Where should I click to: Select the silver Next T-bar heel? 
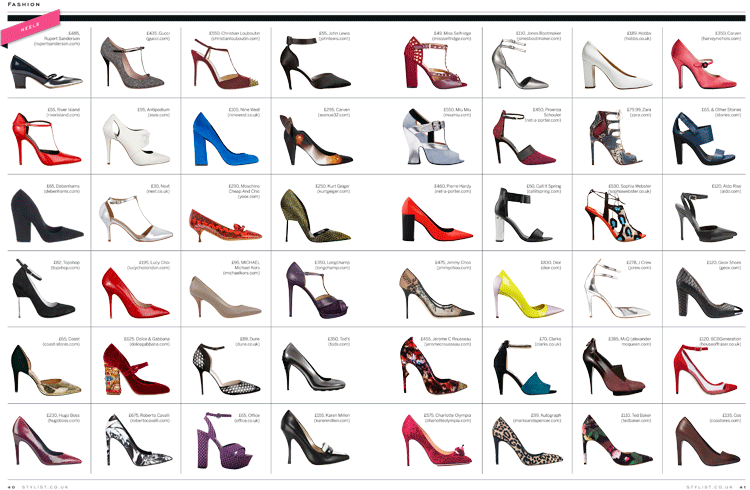point(136,219)
